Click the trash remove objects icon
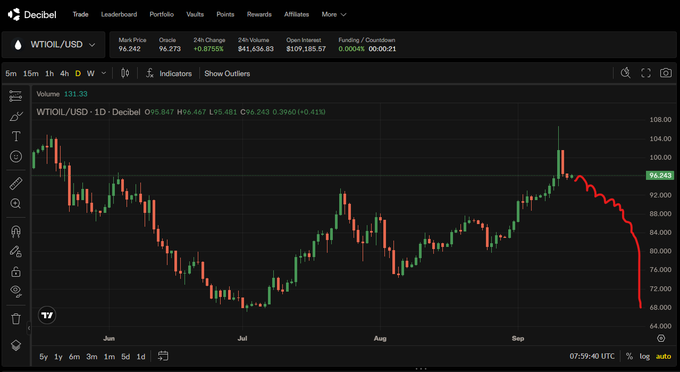This screenshot has height=372, width=680. tap(16, 319)
